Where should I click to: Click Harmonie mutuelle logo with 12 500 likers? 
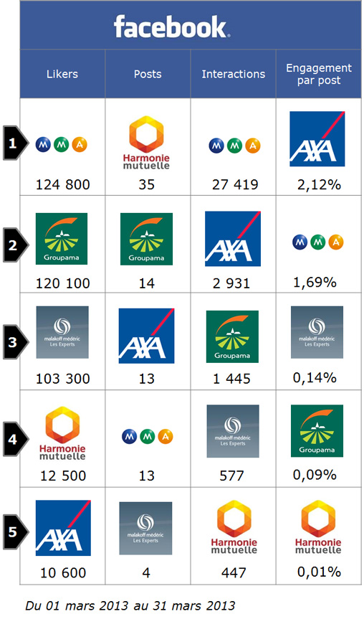pyautogui.click(x=62, y=433)
